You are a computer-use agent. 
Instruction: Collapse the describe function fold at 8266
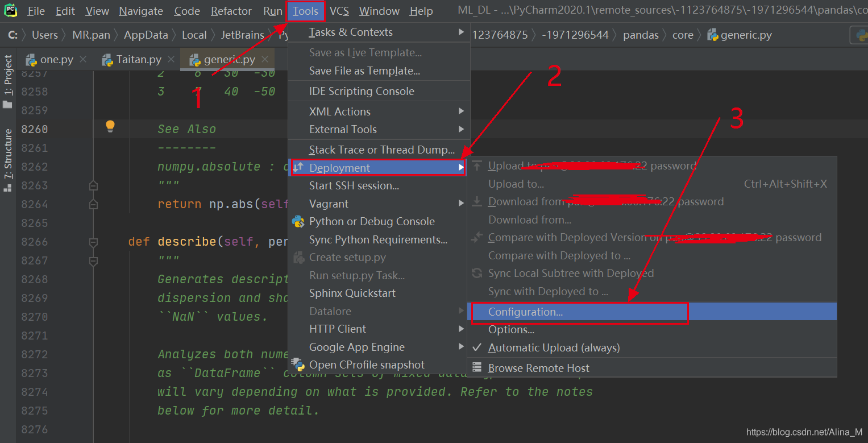[94, 242]
